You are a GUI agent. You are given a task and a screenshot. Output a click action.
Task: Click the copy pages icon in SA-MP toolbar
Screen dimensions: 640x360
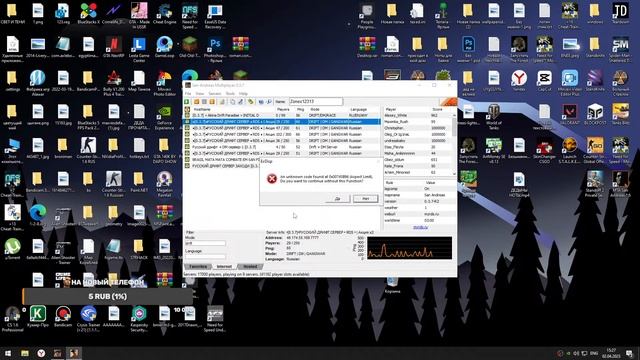[x=232, y=102]
